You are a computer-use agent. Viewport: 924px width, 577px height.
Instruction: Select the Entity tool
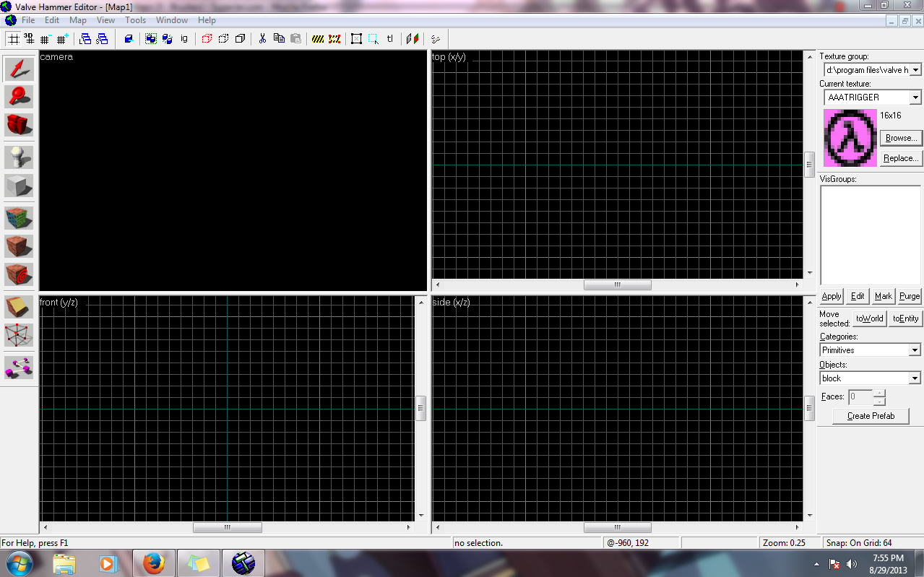click(x=20, y=157)
